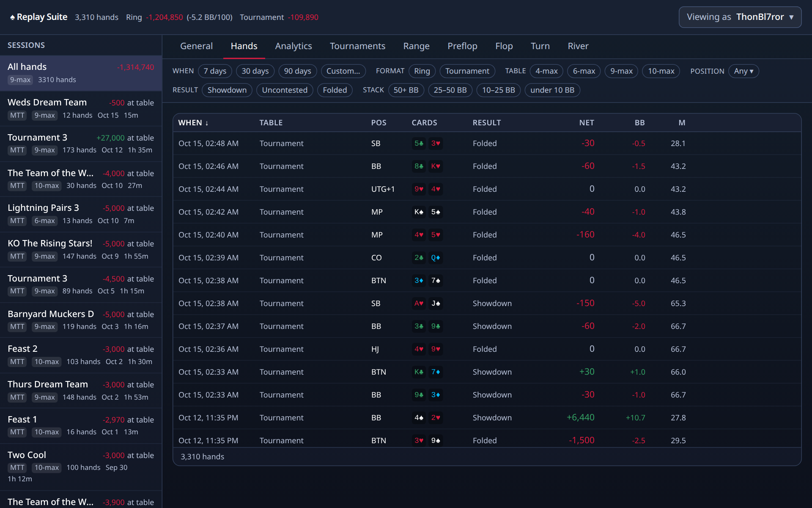Image resolution: width=812 pixels, height=508 pixels.
Task: Toggle the 10-max table filter chip
Action: [x=661, y=71]
